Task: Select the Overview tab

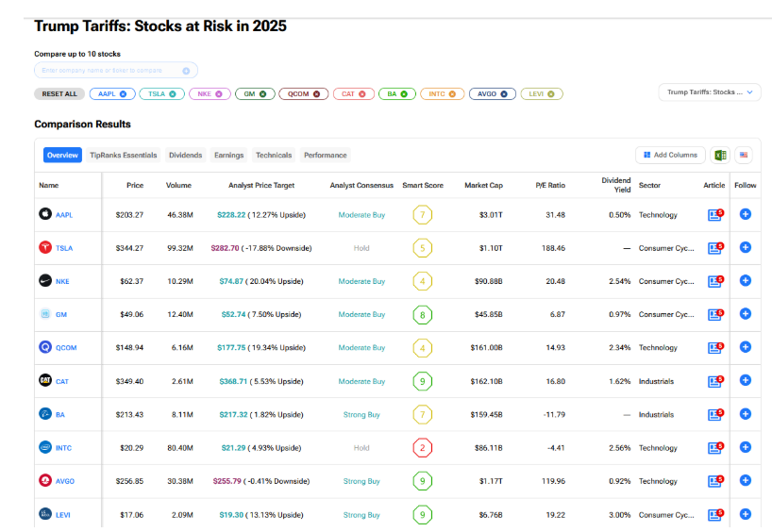Action: (x=62, y=155)
